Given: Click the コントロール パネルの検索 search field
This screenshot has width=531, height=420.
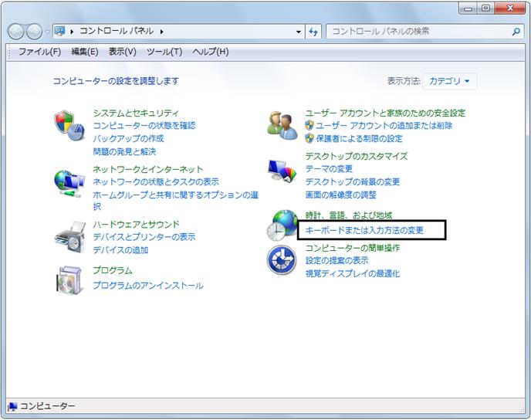Looking at the screenshot, I should [426, 32].
